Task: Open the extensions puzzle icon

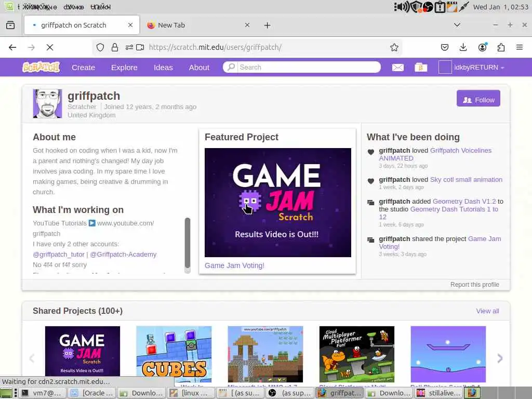Action: (x=501, y=47)
